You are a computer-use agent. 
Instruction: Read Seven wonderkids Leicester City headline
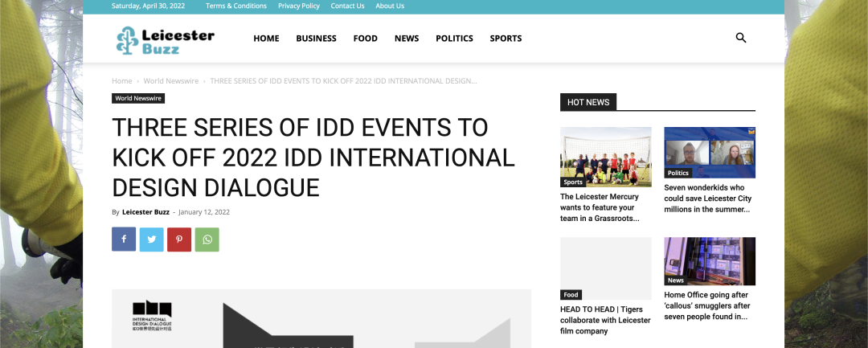[x=708, y=199]
